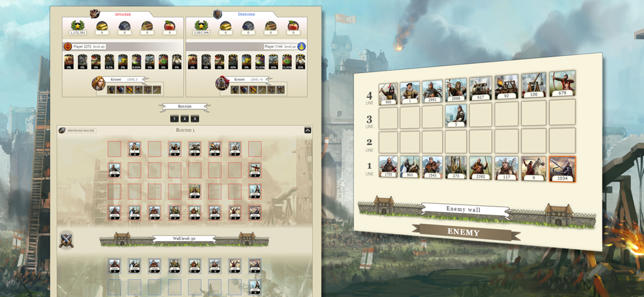Open round 1 from the Rounds selector
Viewport: 644px width, 297px height.
pyautogui.click(x=174, y=119)
